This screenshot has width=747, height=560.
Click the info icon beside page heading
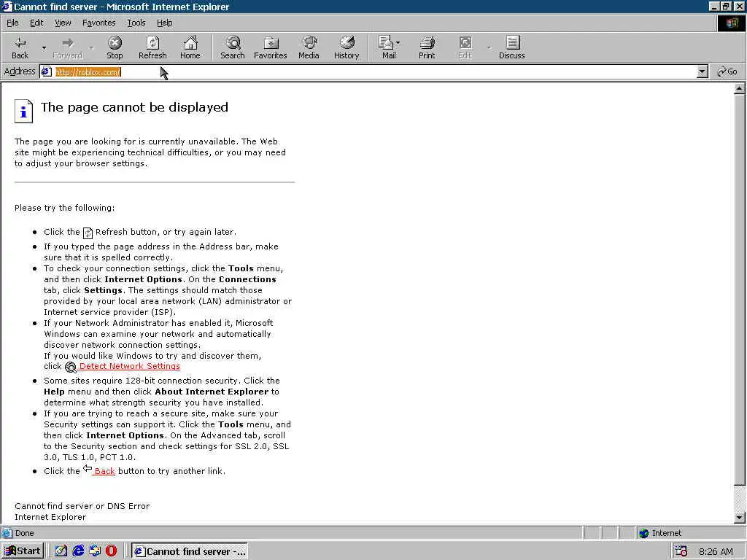click(x=23, y=111)
